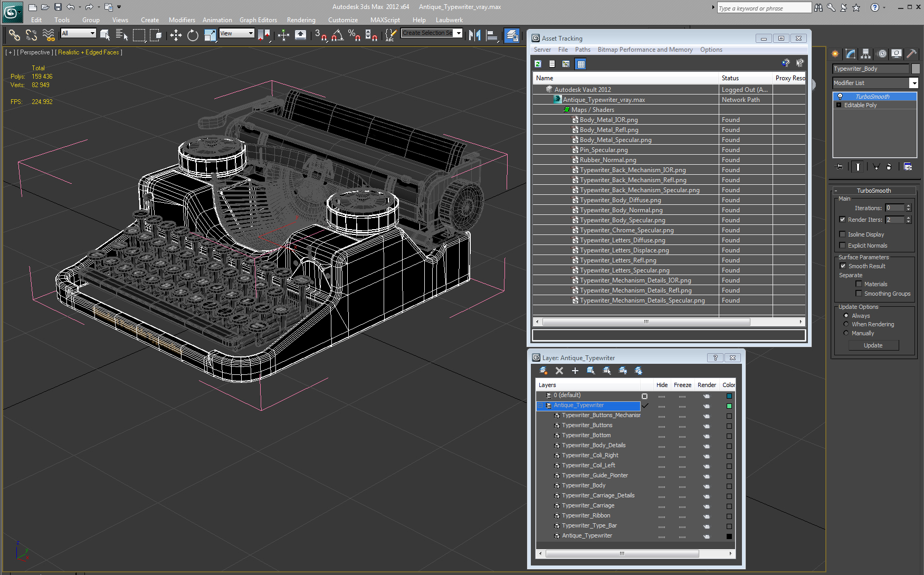Click the Select and Link tool
The image size is (924, 575).
14,35
